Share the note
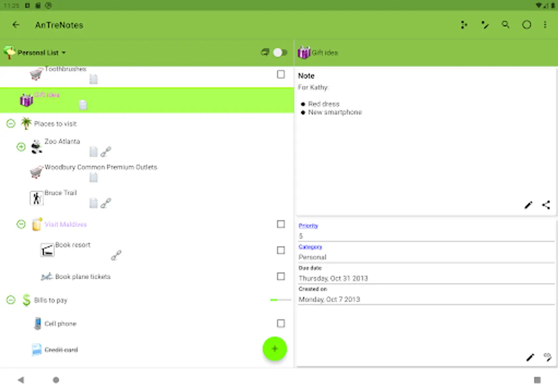This screenshot has width=558, height=392. pos(546,205)
